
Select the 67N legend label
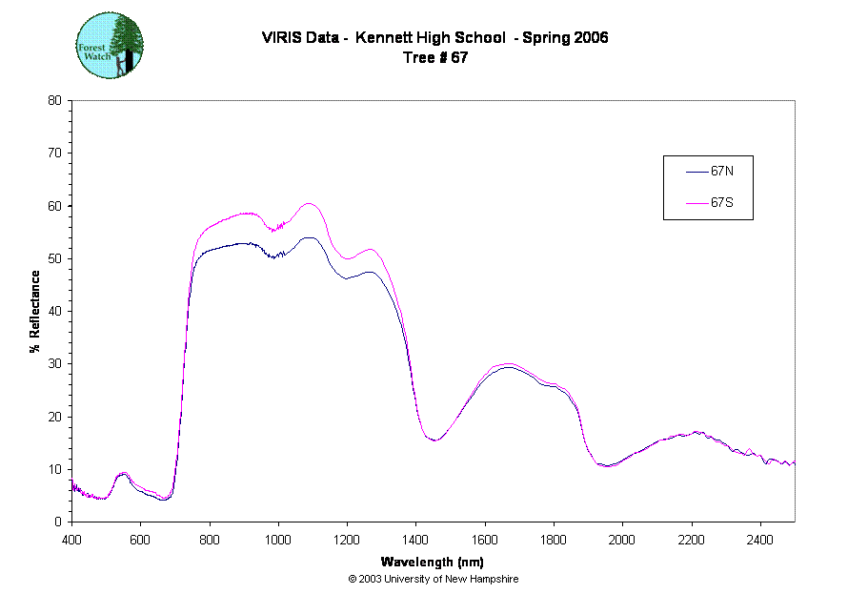click(721, 172)
